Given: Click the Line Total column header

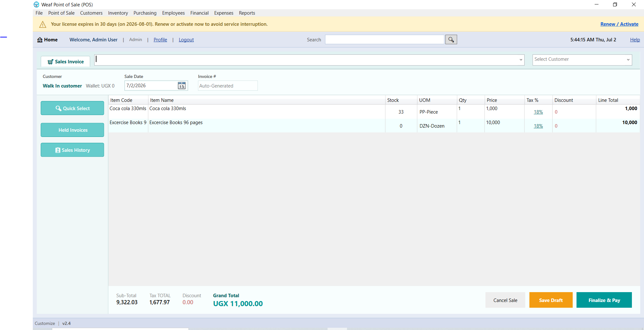Looking at the screenshot, I should coord(618,100).
